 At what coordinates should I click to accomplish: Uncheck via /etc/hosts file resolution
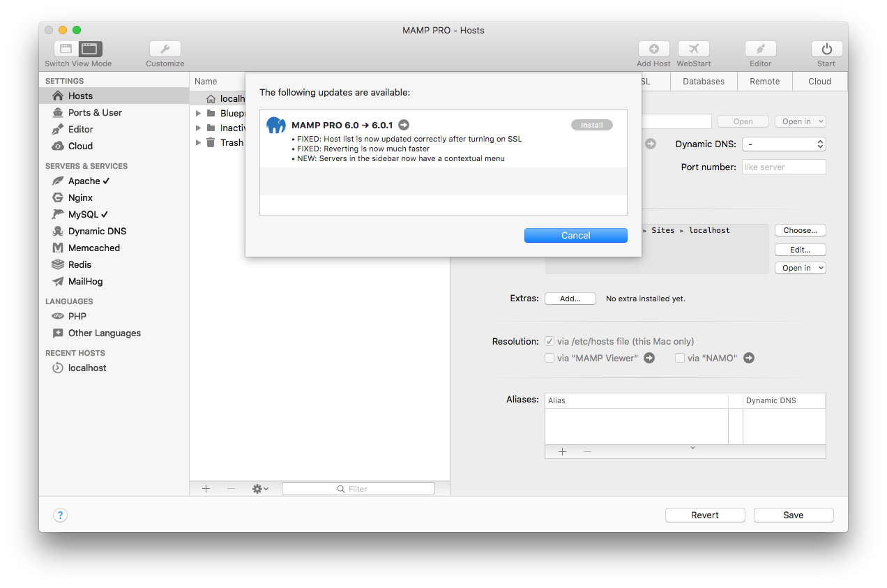549,341
